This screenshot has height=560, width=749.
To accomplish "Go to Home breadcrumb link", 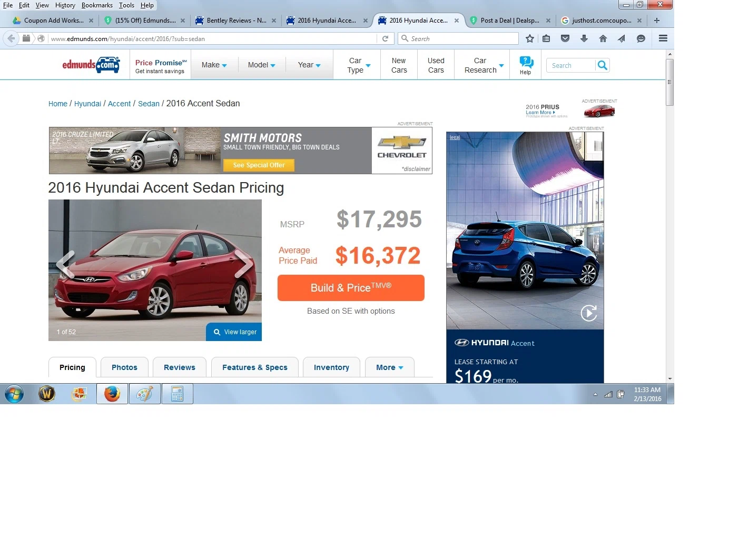I will 58,104.
